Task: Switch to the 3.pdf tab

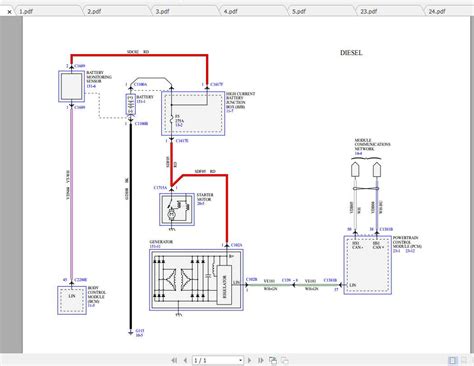Action: click(x=163, y=11)
